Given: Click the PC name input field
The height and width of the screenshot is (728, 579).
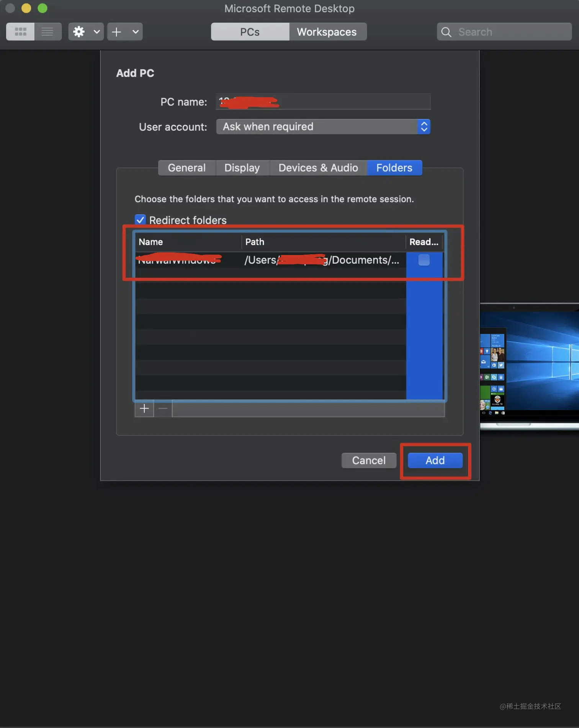Looking at the screenshot, I should 323,102.
